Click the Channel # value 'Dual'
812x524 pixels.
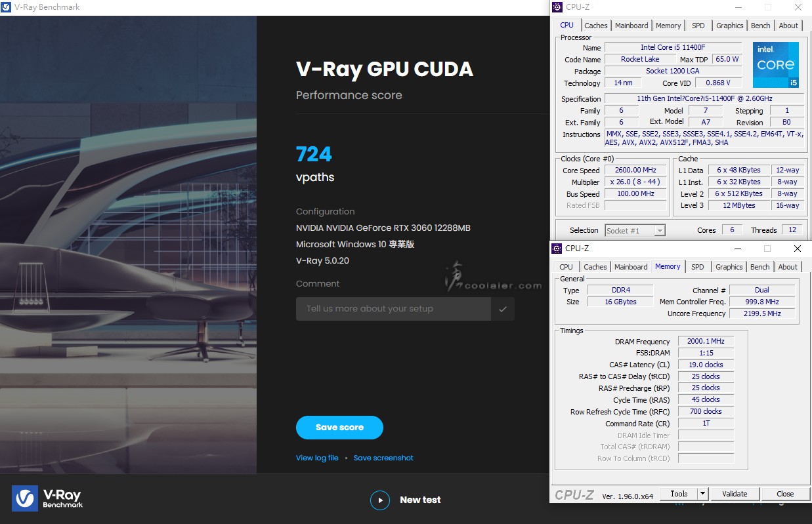(x=762, y=291)
